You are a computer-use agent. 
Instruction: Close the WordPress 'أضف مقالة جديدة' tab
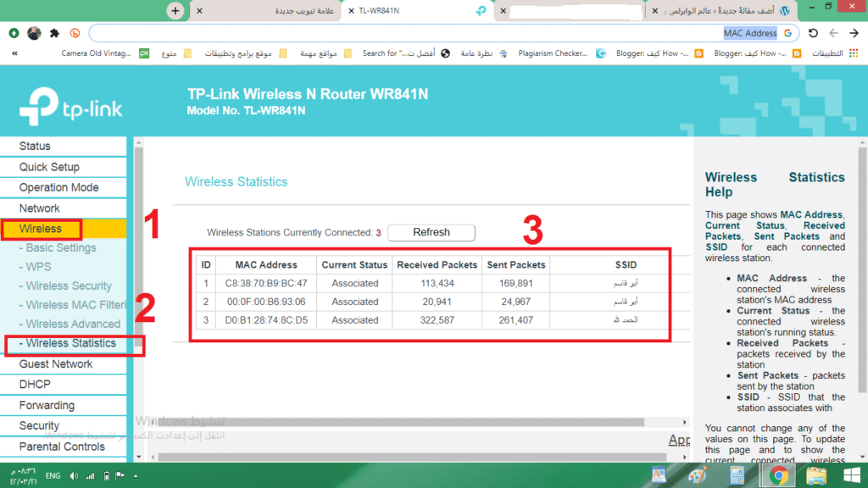pos(655,11)
